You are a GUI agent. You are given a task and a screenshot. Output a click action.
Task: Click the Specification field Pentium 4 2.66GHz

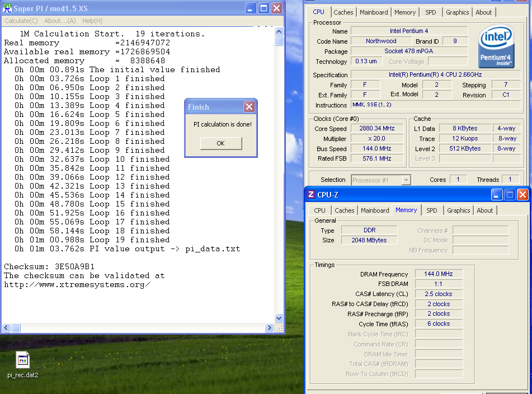tap(435, 74)
